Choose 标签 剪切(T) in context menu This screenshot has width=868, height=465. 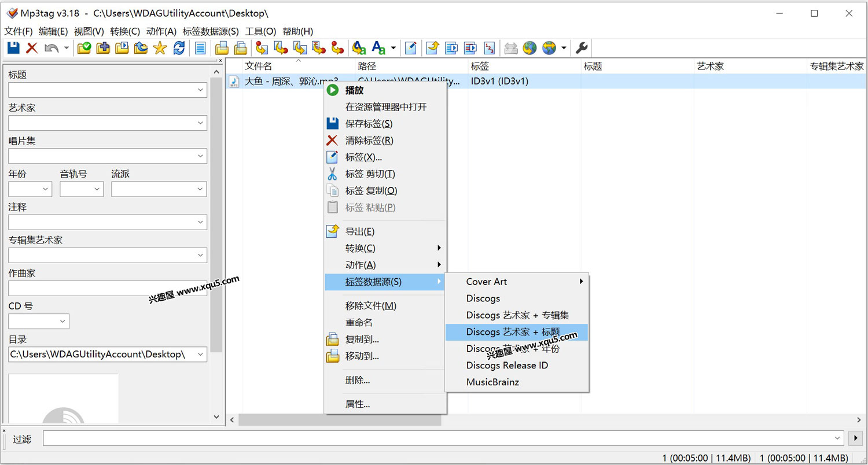point(385,174)
